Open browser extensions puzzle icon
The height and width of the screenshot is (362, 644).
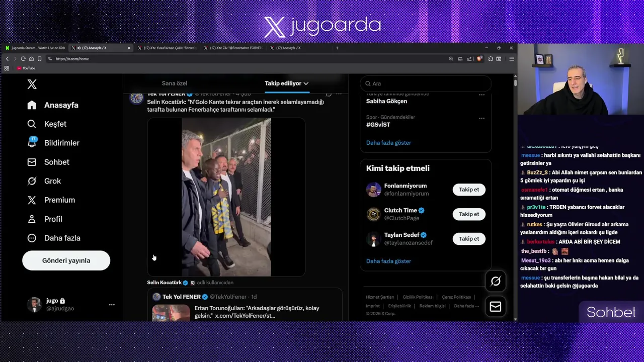coord(491,59)
